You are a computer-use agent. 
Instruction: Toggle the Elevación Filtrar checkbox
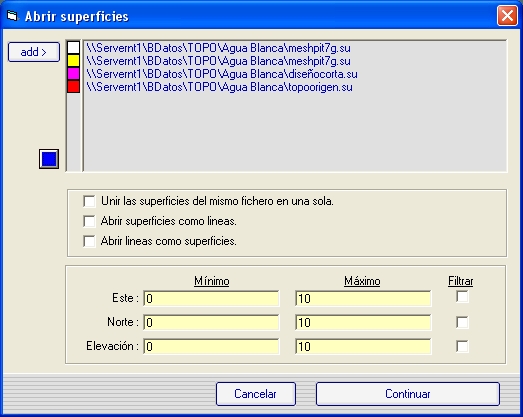[x=462, y=346]
